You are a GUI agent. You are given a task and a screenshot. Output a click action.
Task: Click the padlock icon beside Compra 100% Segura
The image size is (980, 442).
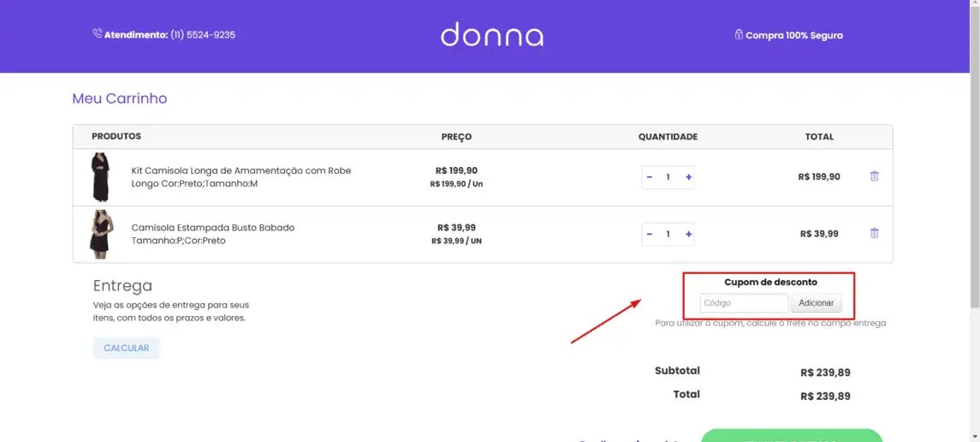(739, 34)
